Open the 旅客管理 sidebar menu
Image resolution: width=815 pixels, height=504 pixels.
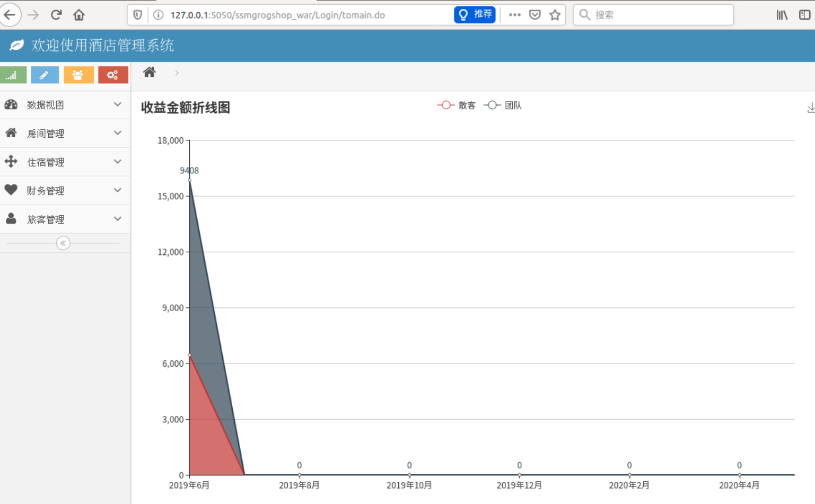(x=65, y=219)
